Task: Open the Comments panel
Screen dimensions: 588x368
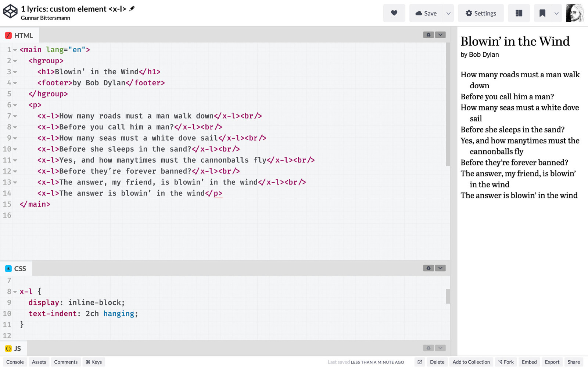Action: point(66,362)
